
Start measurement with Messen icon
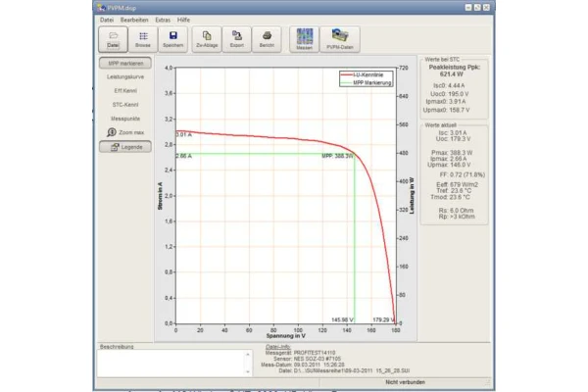coord(305,39)
